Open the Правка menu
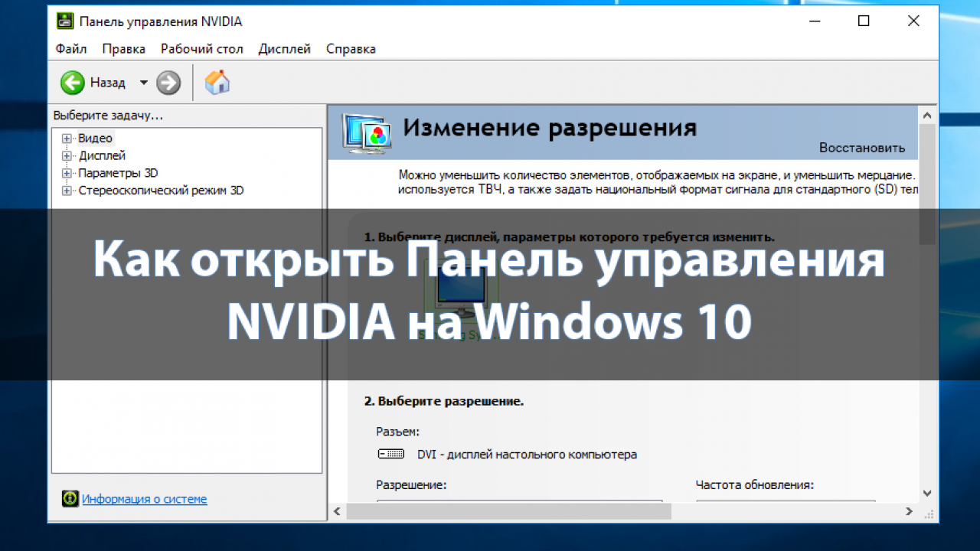Screen dimensions: 980x551 [x=124, y=49]
